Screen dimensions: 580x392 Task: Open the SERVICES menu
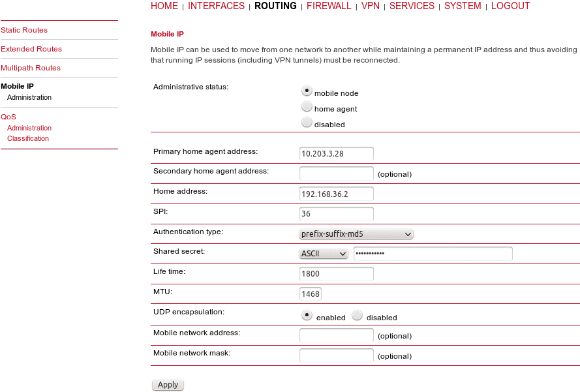[412, 6]
